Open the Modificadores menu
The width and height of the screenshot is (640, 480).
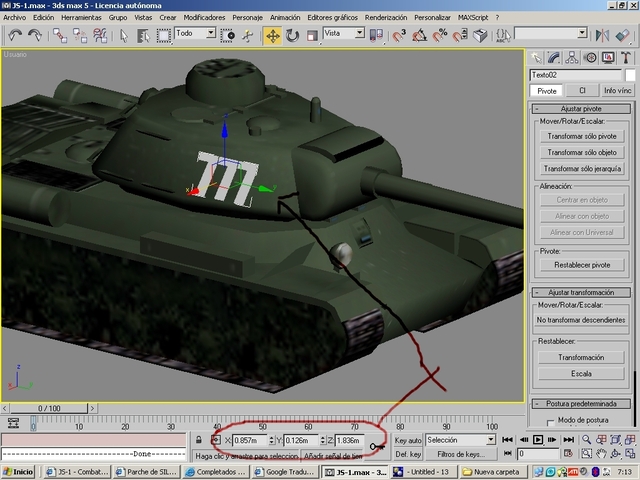(x=204, y=18)
